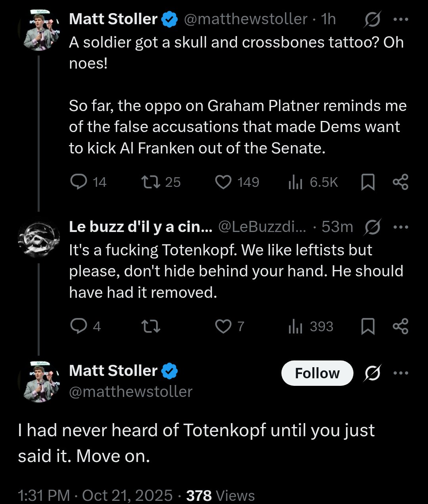This screenshot has width=428, height=504.
Task: View the 393 views analytics
Action: tap(296, 326)
